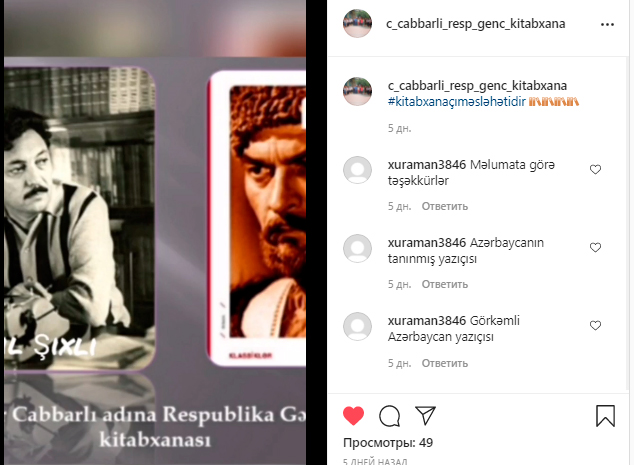Open xuraman3846 avatar on first comment

tap(357, 170)
